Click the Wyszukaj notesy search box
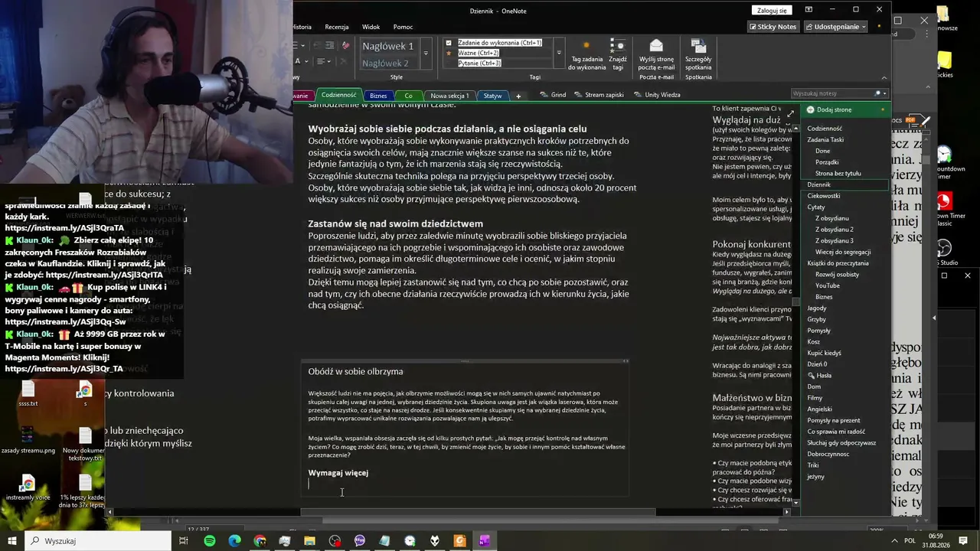This screenshot has height=551, width=980. pos(839,93)
